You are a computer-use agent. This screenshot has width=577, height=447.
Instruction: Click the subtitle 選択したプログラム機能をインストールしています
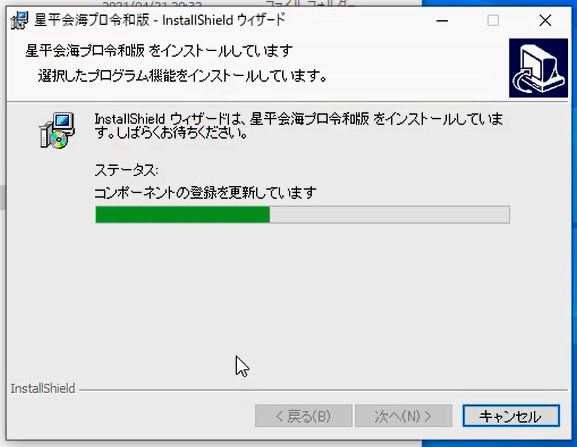click(x=183, y=76)
